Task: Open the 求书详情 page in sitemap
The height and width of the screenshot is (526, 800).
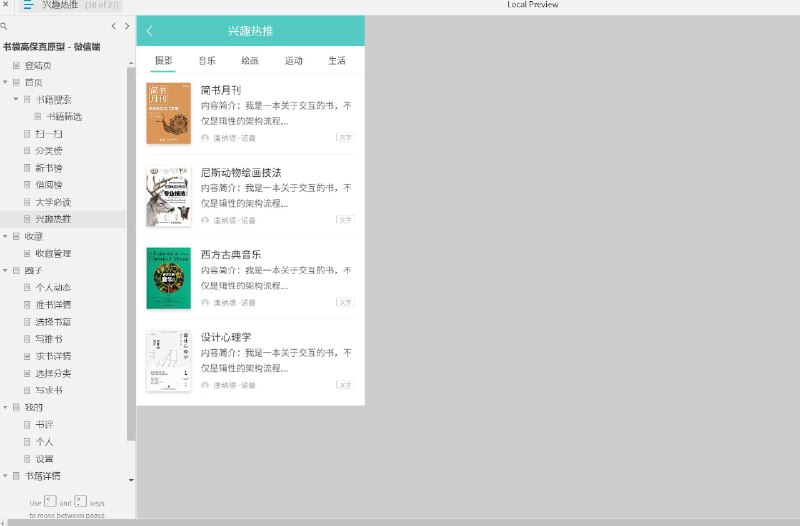Action: pos(53,356)
